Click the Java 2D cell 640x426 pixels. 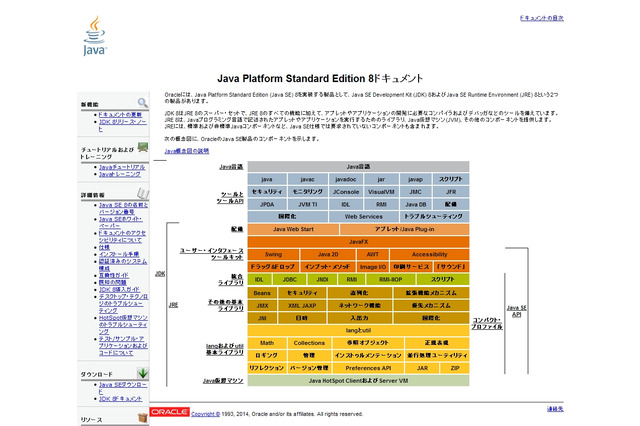tap(328, 255)
